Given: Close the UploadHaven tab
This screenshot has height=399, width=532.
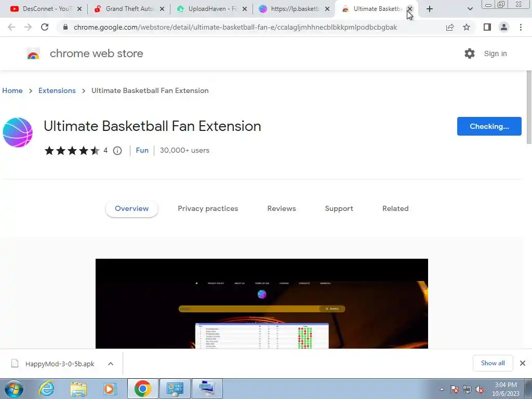Looking at the screenshot, I should click(x=245, y=9).
